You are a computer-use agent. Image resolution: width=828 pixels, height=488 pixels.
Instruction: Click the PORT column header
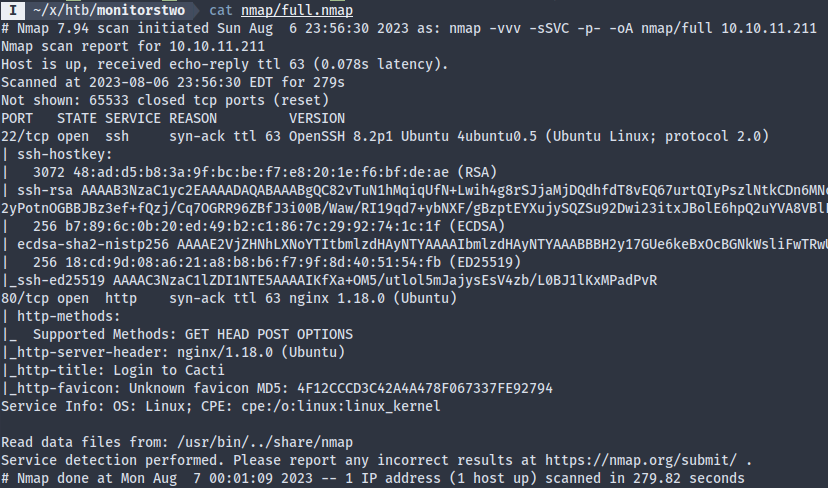pyautogui.click(x=19, y=118)
